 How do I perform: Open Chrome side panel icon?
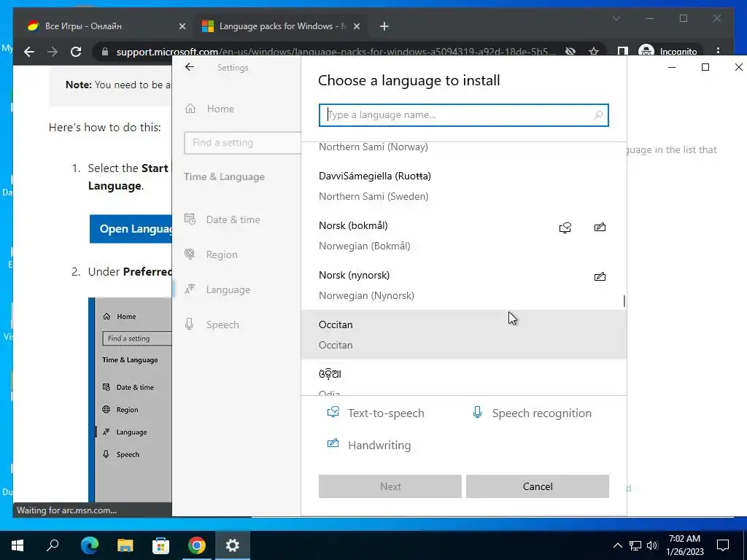[623, 52]
